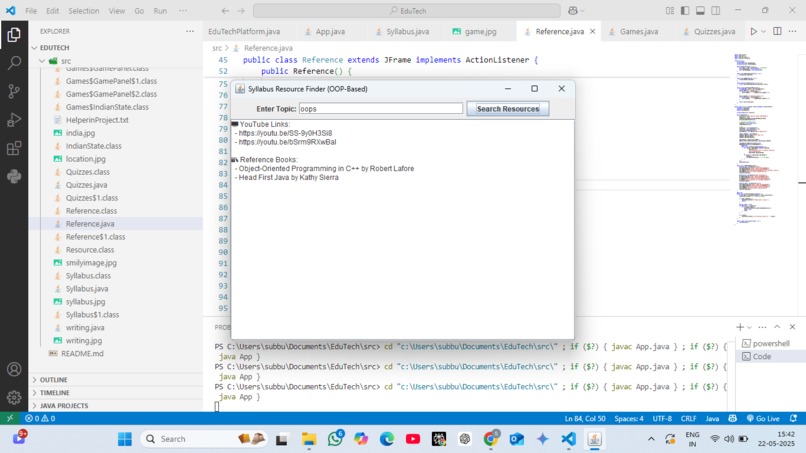Open Quizzes.java in the explorer
Viewport: 806px width, 453px height.
click(x=116, y=185)
